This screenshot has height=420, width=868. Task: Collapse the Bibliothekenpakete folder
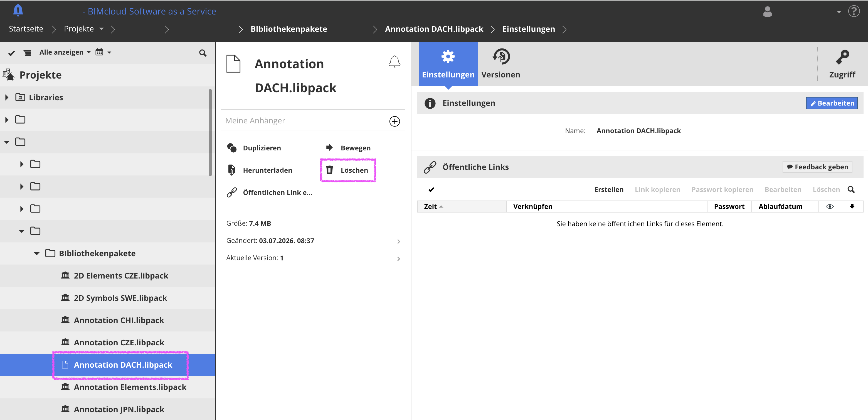click(37, 253)
